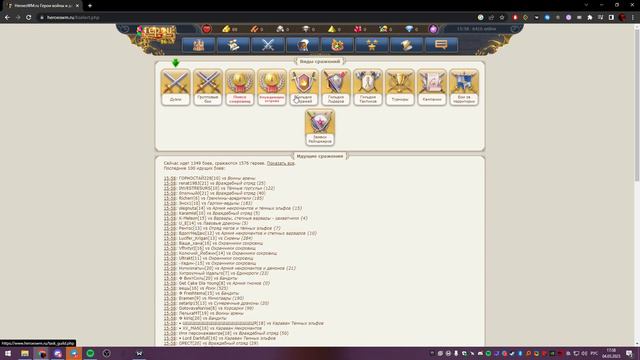This screenshot has height=360, width=640.
Task: Click the blue diamond resource icon
Action: click(409, 29)
